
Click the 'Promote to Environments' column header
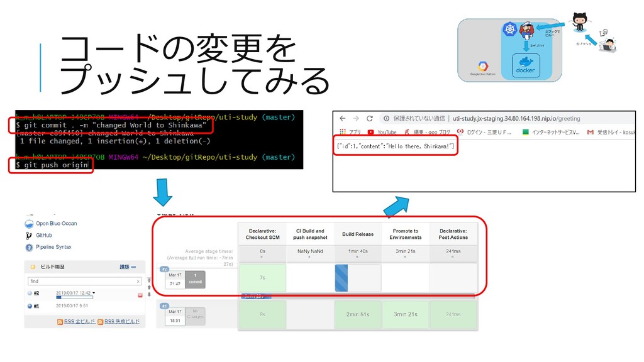pyautogui.click(x=406, y=234)
